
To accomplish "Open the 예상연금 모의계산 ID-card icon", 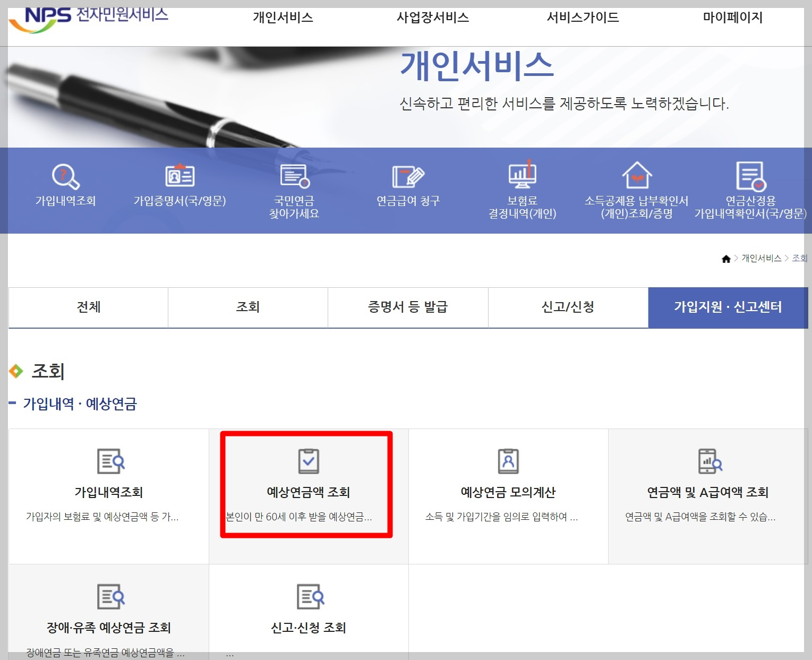I will coord(508,461).
